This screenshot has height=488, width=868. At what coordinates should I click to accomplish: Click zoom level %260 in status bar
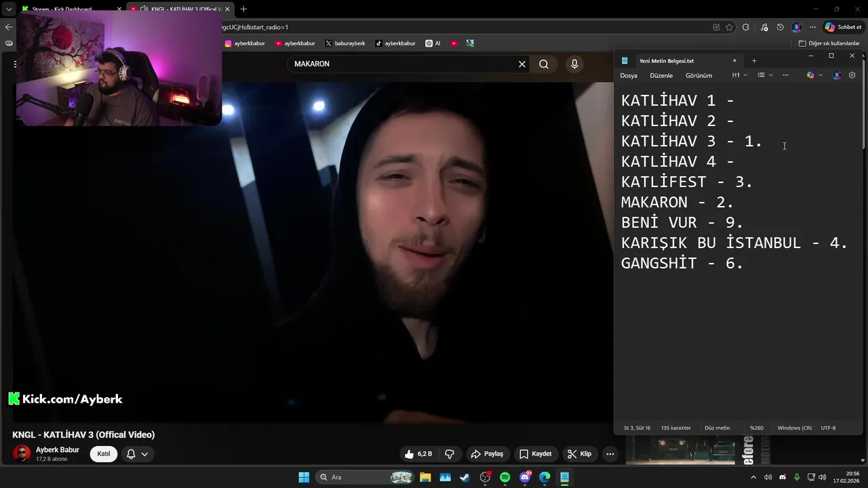click(756, 428)
